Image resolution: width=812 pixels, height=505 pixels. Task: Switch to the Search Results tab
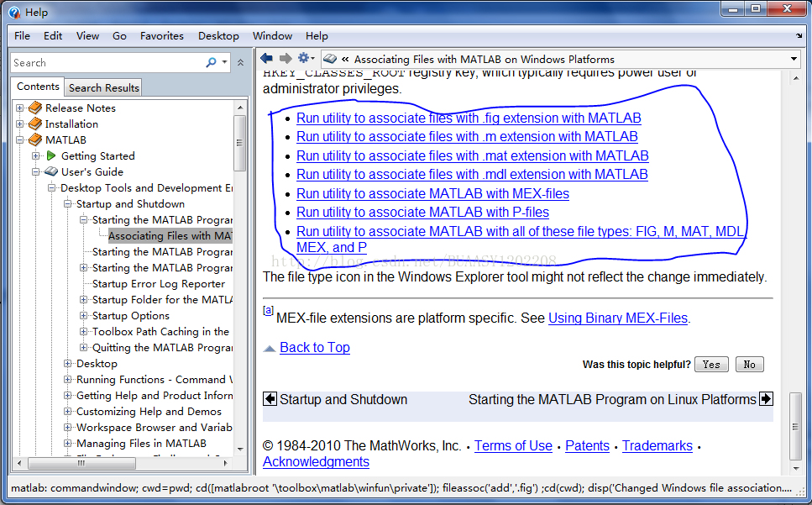pos(103,87)
